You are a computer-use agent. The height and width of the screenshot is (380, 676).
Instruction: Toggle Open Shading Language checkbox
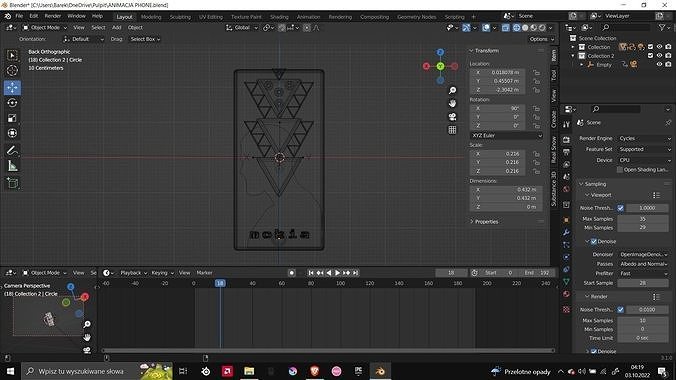(620, 170)
